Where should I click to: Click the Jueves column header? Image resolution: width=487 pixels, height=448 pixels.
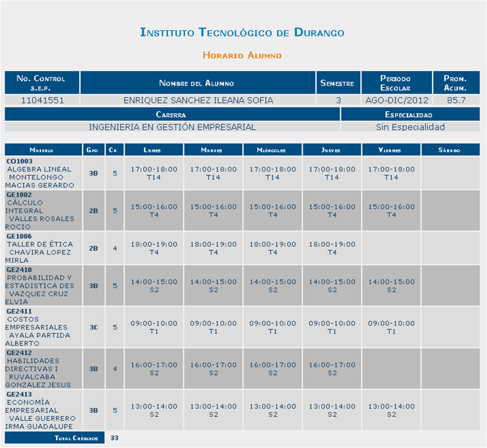pos(332,149)
